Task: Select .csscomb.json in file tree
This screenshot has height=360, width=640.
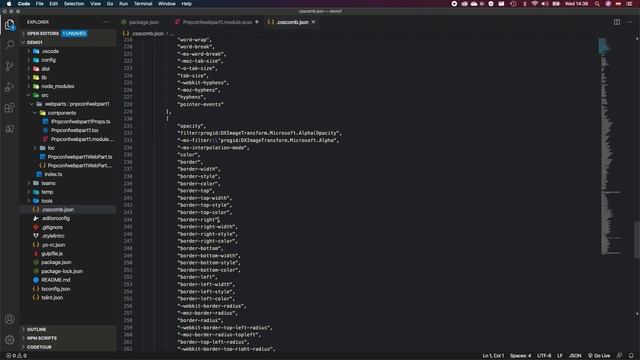Action: point(58,209)
